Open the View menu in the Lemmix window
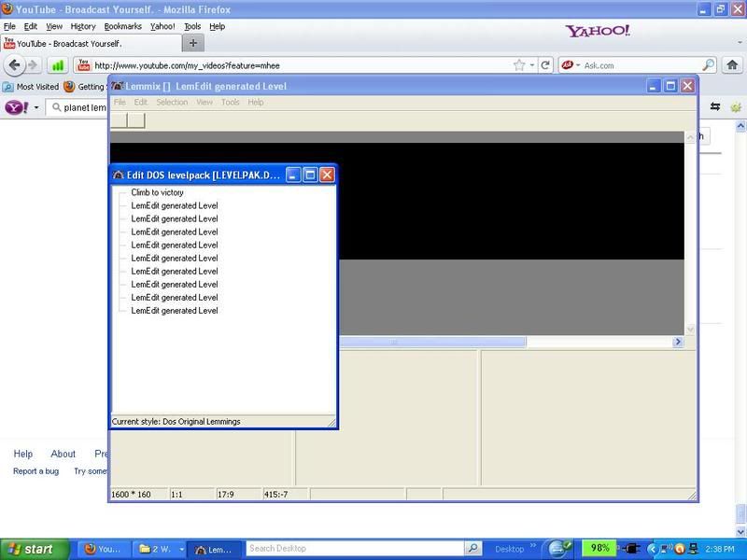This screenshot has width=747, height=560. [204, 102]
